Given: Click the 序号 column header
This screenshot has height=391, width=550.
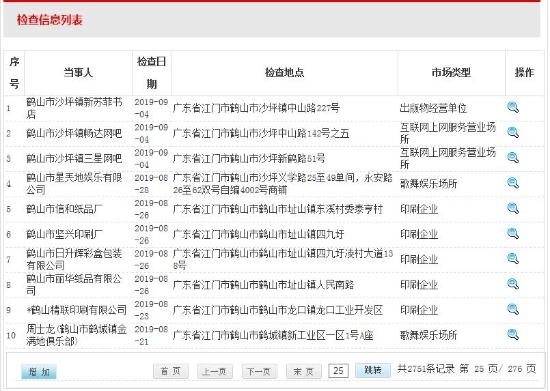Looking at the screenshot, I should click(14, 73).
